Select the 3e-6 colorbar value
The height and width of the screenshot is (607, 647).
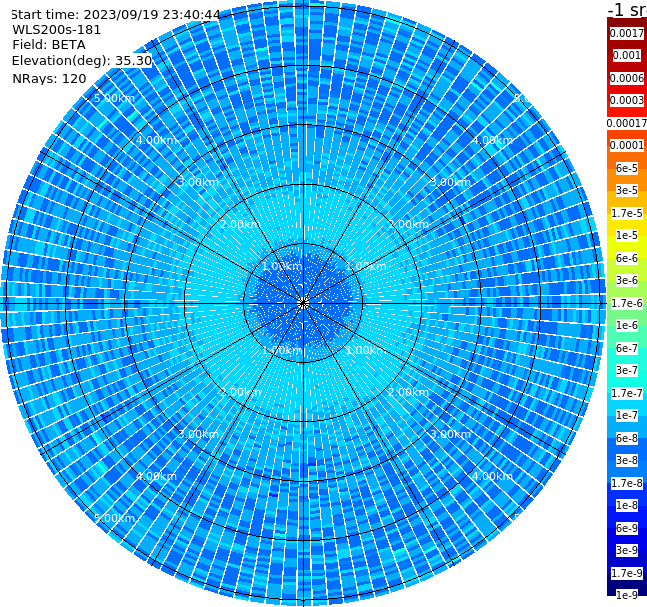(x=627, y=280)
